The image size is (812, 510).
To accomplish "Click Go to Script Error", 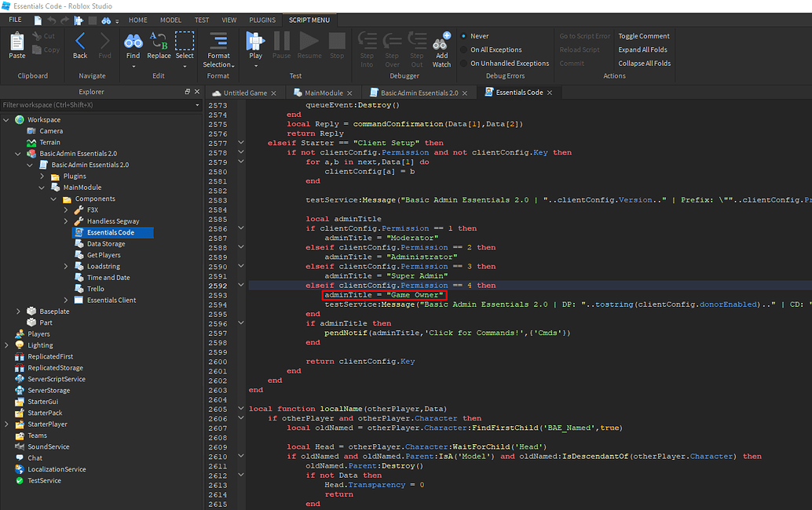I will coord(585,36).
